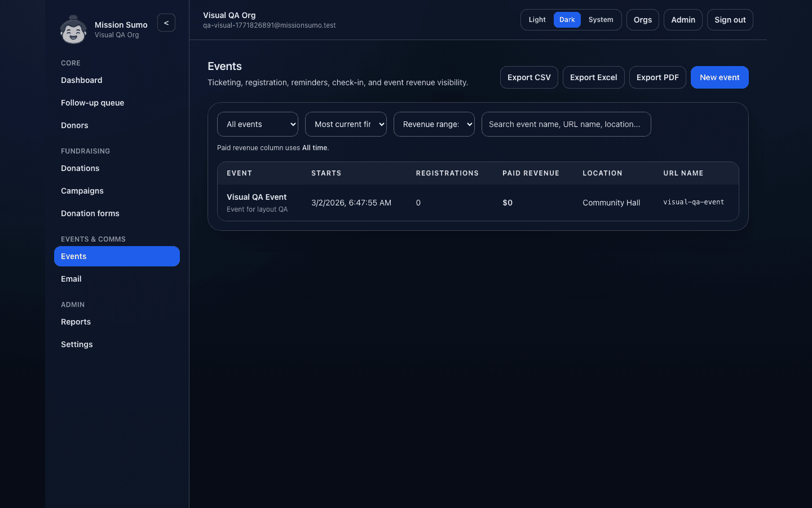Screen dimensions: 812x508
Task: Open the Revenue range dropdown
Action: click(434, 124)
